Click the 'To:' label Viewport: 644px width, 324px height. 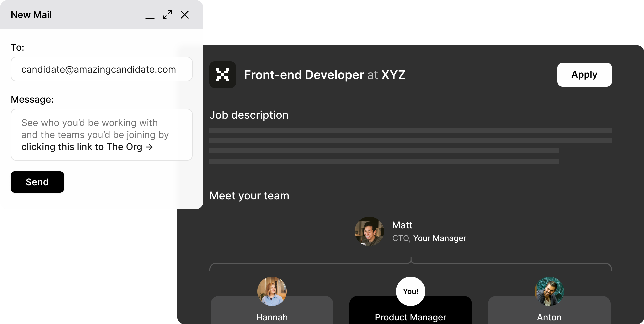coord(18,47)
